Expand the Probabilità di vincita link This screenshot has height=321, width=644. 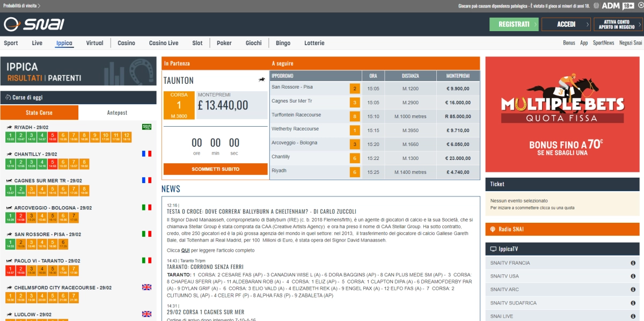(21, 5)
